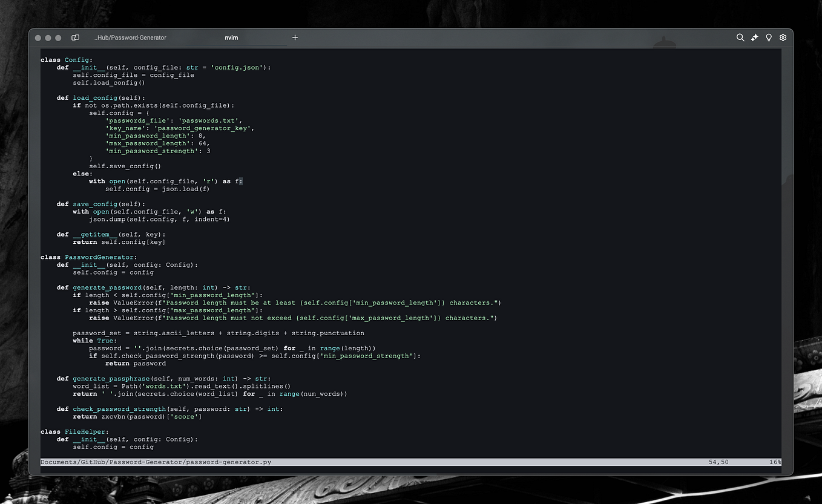The image size is (822, 504).
Task: Place cursor on the generate_passphrase method
Action: point(111,378)
